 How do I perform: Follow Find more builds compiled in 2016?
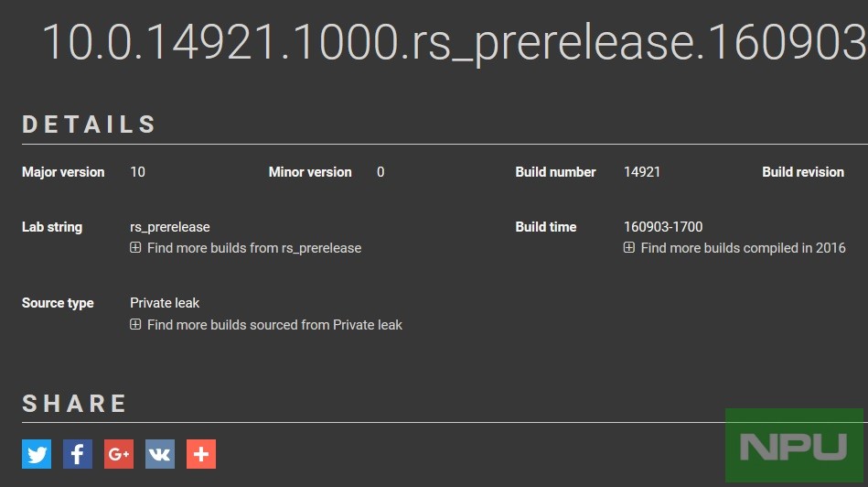pyautogui.click(x=743, y=248)
